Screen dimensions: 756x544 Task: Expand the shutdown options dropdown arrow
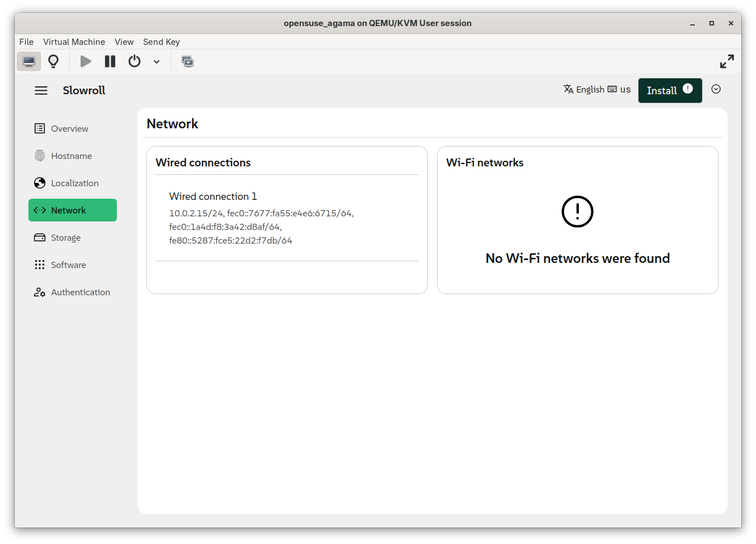point(157,62)
